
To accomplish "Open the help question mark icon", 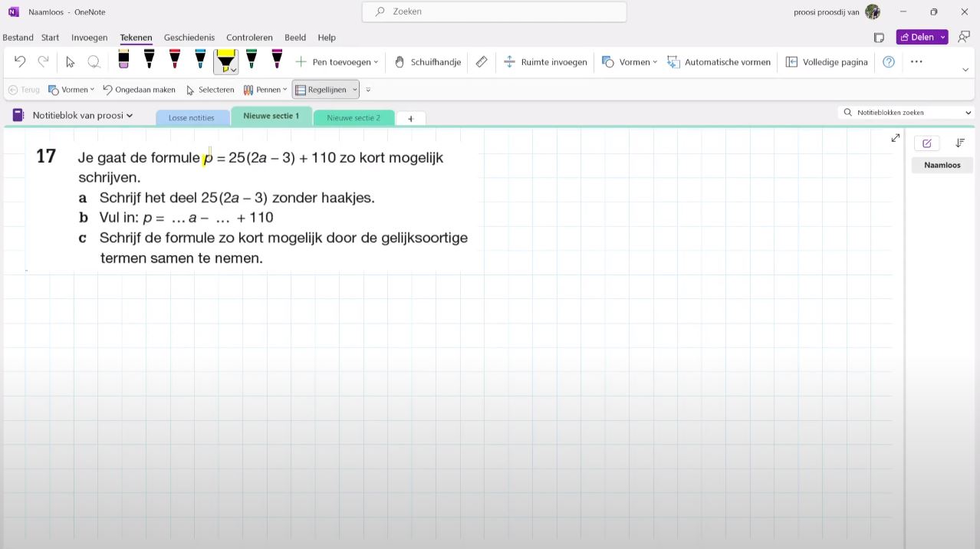I will (889, 62).
